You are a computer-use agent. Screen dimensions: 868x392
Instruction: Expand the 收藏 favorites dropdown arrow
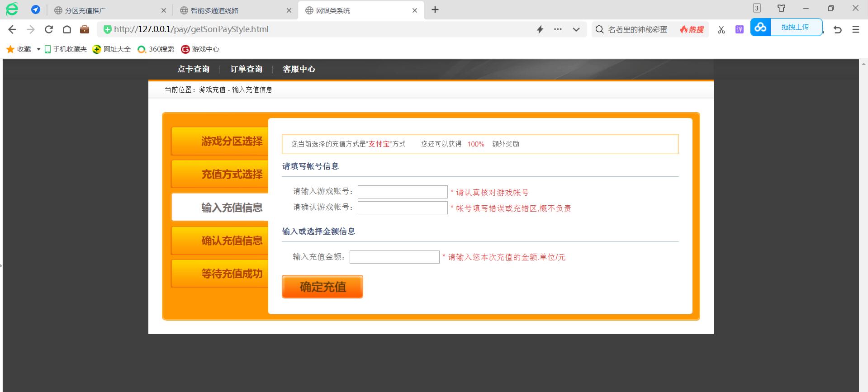pyautogui.click(x=38, y=49)
